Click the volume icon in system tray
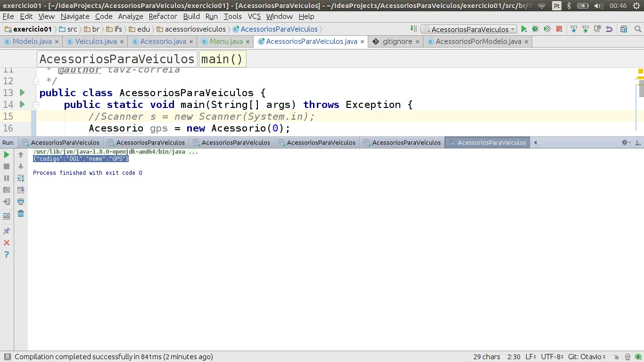 (598, 6)
